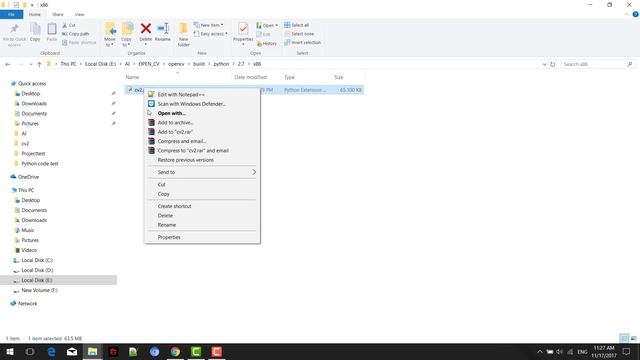Image resolution: width=640 pixels, height=360 pixels.
Task: Open Google Chrome from the taskbar
Action: pyautogui.click(x=175, y=351)
